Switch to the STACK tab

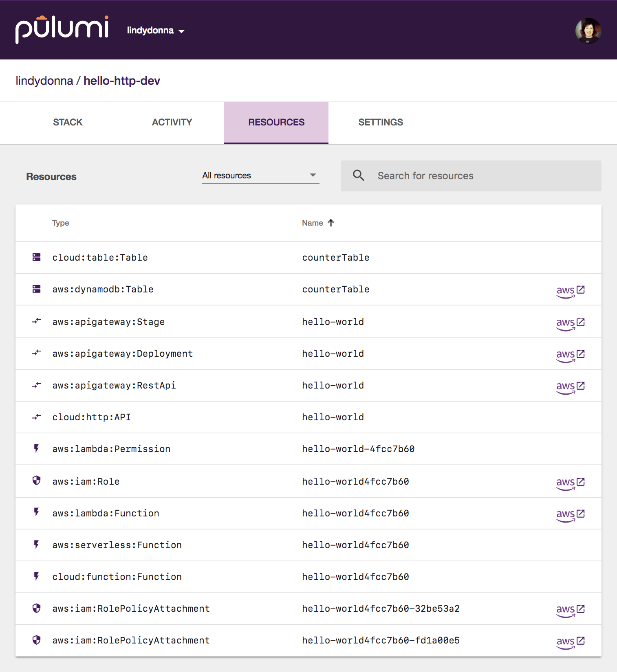click(x=68, y=122)
